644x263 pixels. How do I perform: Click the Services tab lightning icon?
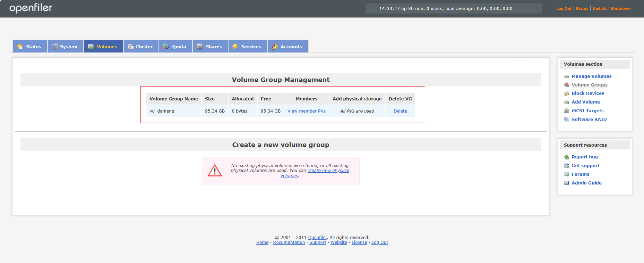pyautogui.click(x=235, y=47)
